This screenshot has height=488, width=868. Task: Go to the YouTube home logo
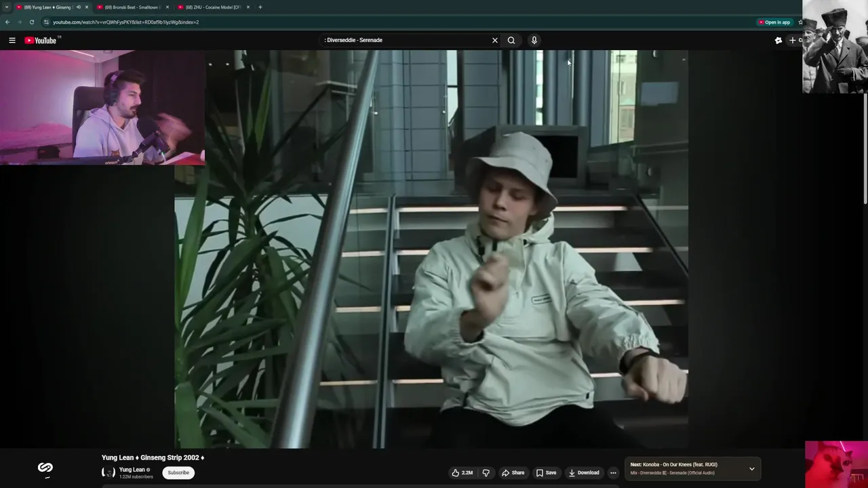click(x=41, y=41)
